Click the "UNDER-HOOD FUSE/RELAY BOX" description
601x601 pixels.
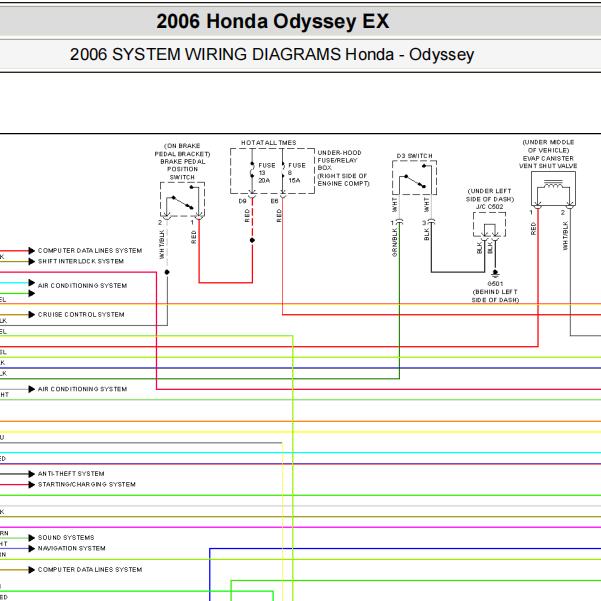(343, 168)
